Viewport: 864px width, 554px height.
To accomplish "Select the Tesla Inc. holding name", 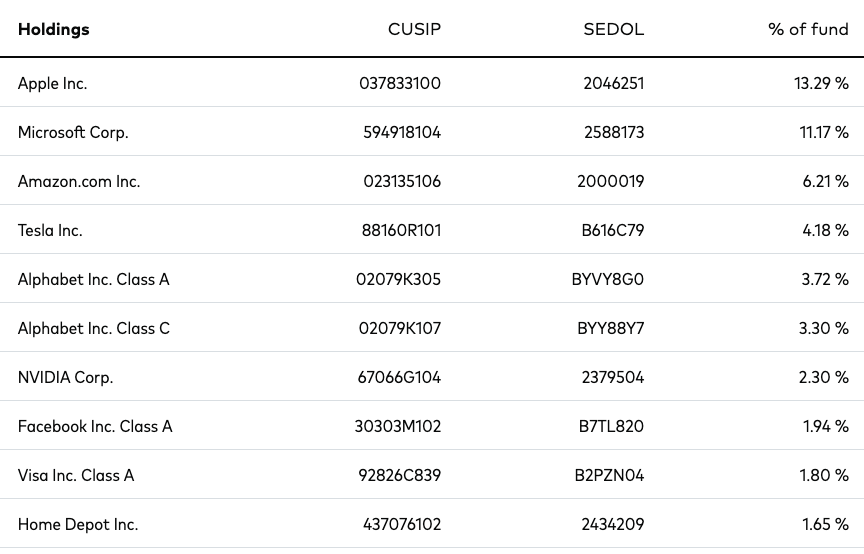I will coord(50,230).
